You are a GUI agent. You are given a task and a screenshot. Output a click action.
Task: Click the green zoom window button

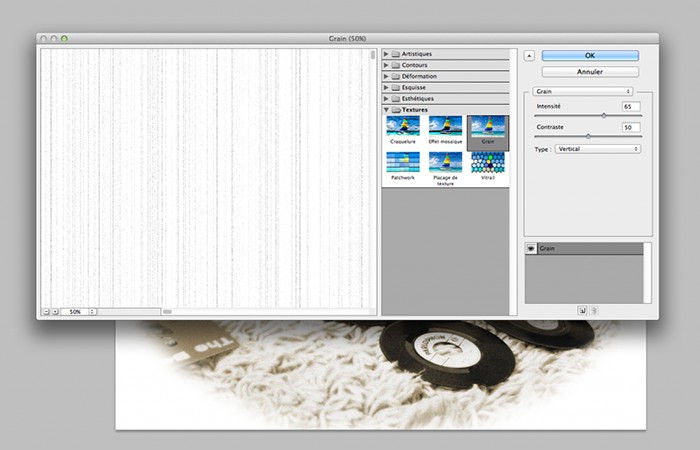(64, 39)
